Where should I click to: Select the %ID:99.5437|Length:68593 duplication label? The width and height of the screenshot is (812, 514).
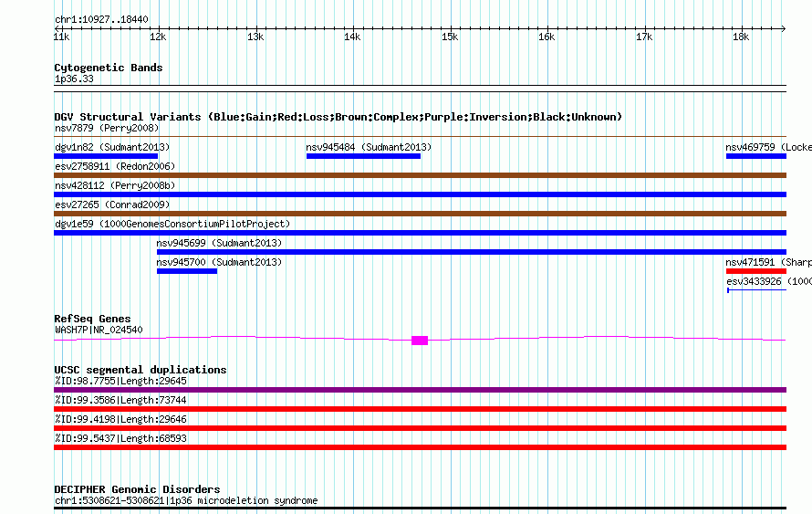coord(120,438)
